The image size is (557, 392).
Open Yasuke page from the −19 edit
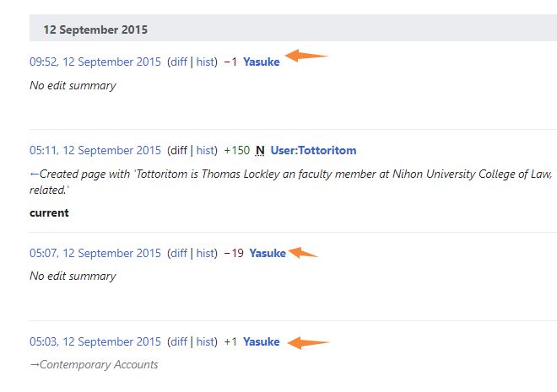coord(268,253)
